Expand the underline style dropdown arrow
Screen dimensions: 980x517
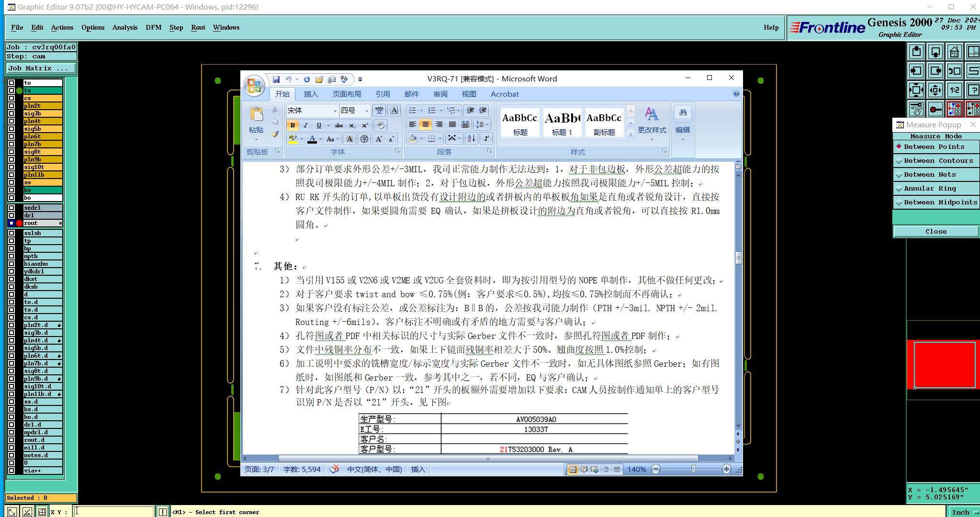(x=328, y=125)
